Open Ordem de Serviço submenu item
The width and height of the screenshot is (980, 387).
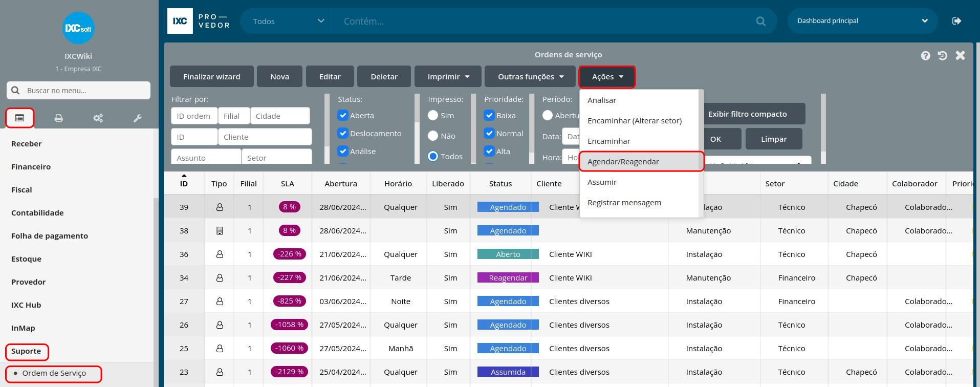tap(54, 374)
